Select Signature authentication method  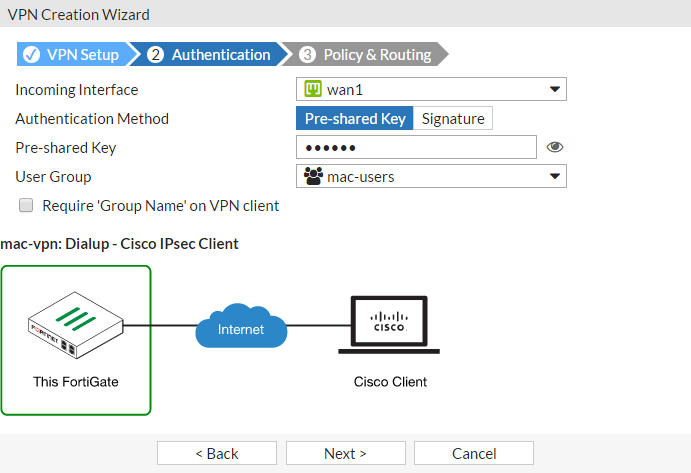(x=453, y=118)
